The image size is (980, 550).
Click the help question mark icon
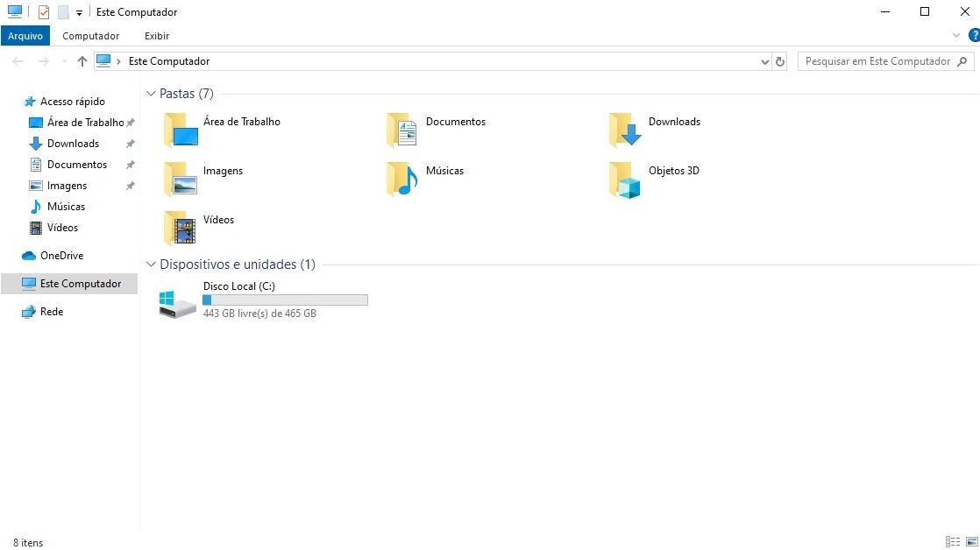point(973,36)
